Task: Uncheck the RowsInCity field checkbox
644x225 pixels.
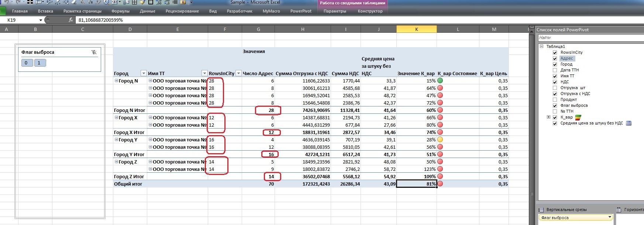Action: tap(555, 52)
